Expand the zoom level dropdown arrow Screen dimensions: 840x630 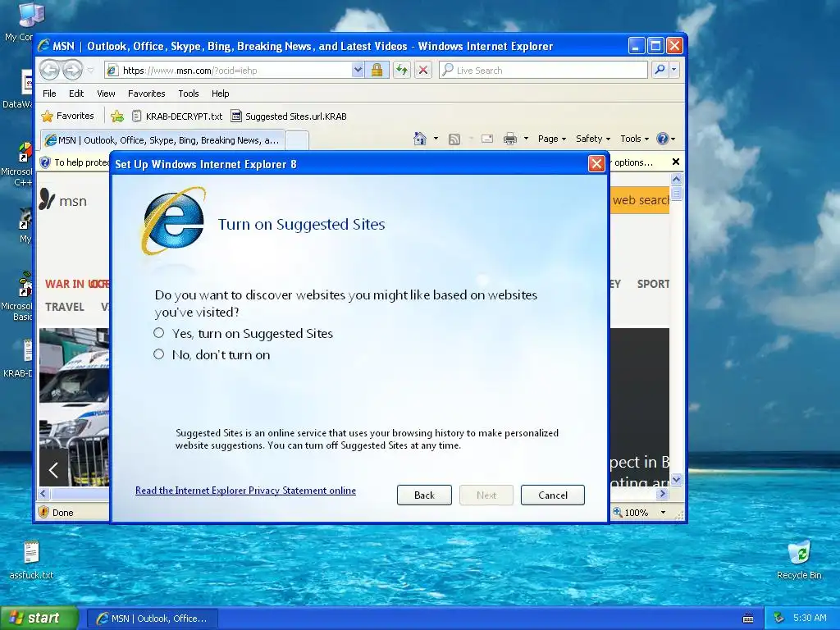coord(663,513)
